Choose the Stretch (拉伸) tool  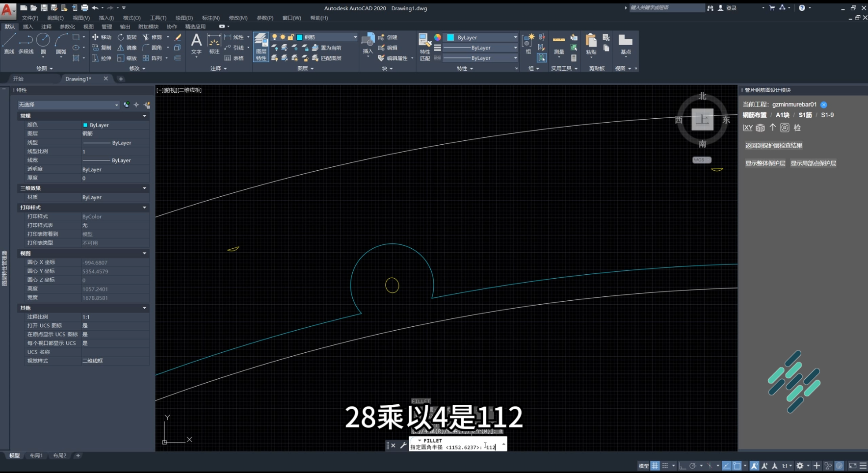[102, 58]
